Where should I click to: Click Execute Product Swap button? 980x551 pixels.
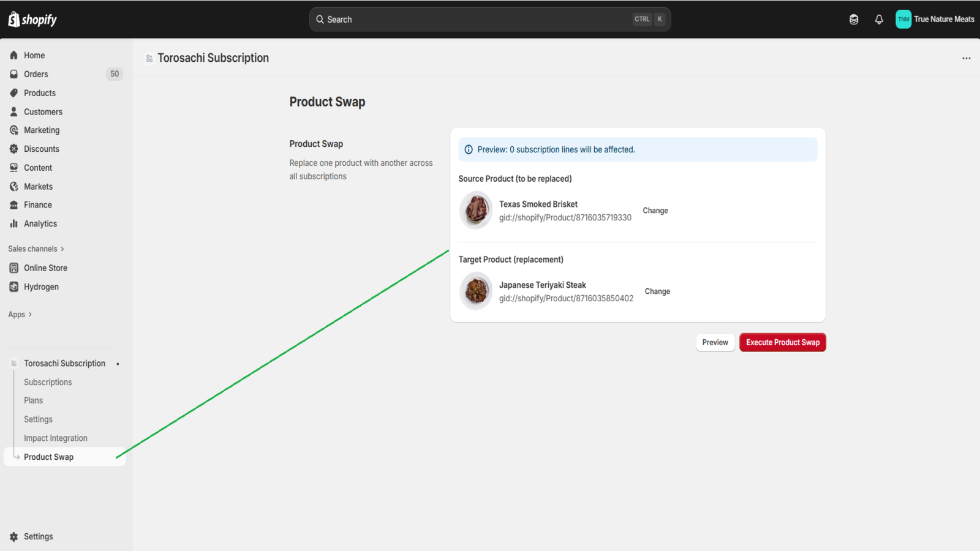pyautogui.click(x=783, y=342)
